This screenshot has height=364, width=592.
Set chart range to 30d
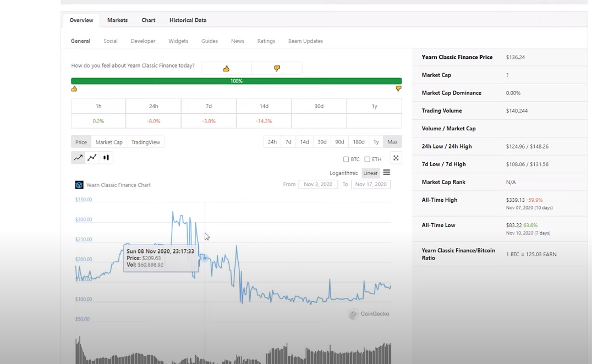(322, 141)
